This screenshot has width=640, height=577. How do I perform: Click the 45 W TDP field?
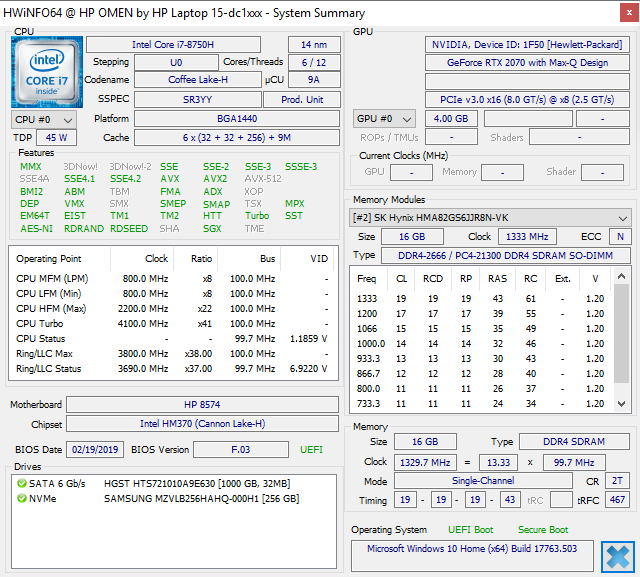click(56, 138)
